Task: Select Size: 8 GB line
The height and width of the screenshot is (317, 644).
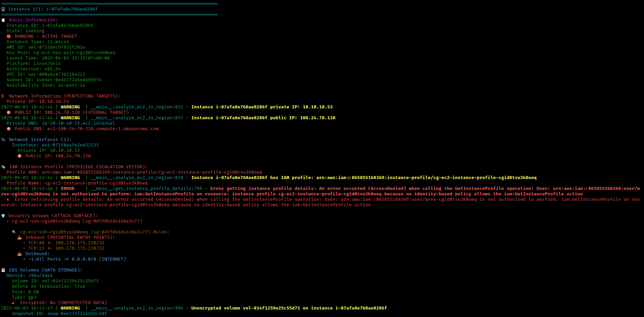Action: point(25,292)
